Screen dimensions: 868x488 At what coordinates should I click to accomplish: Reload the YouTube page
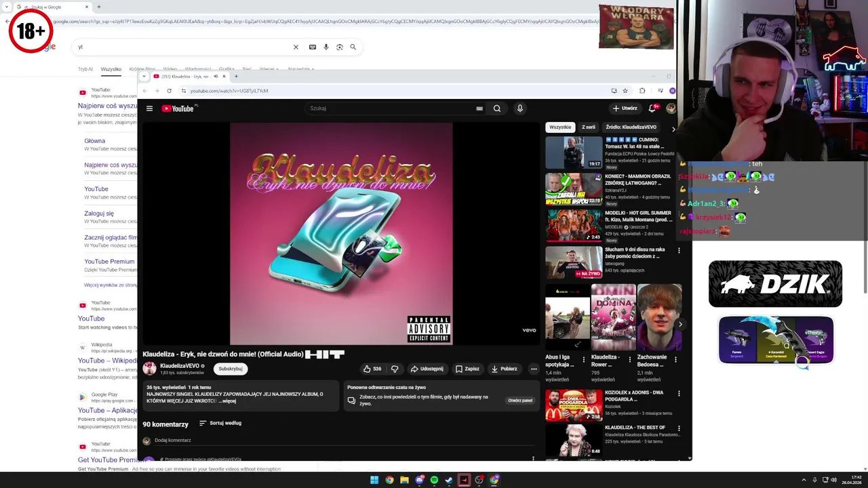[x=169, y=91]
